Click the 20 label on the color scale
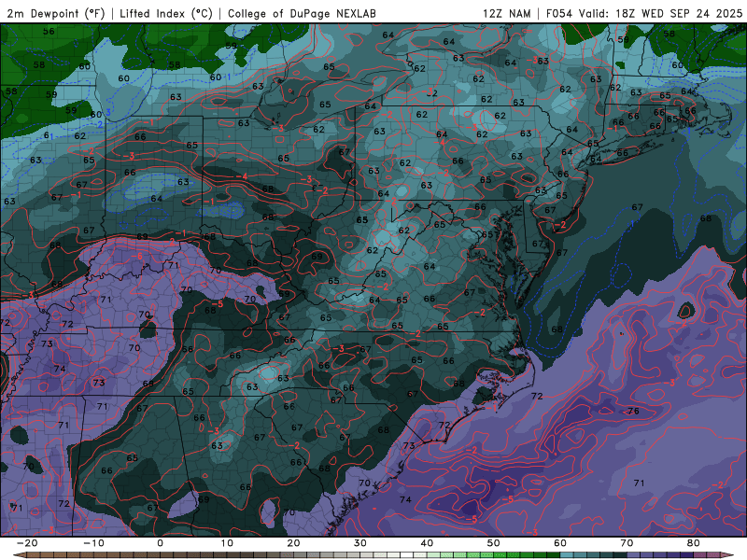747x560 pixels. coord(293,543)
